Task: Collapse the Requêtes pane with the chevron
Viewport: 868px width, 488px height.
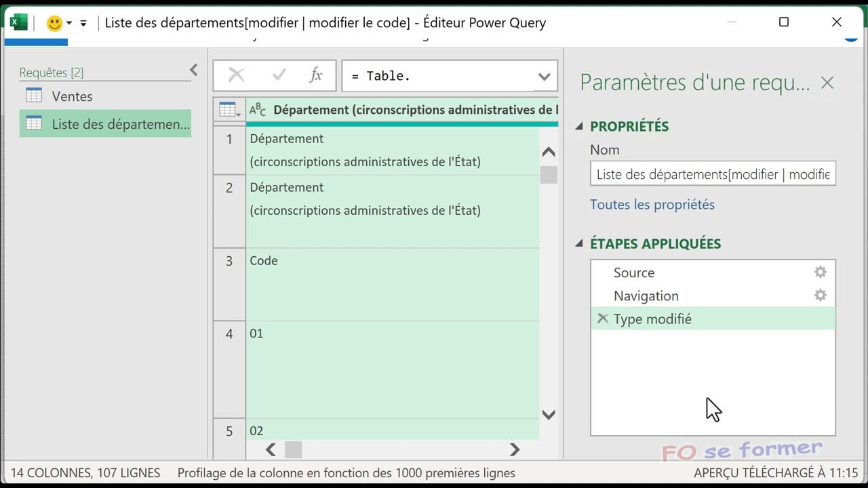Action: pos(194,70)
